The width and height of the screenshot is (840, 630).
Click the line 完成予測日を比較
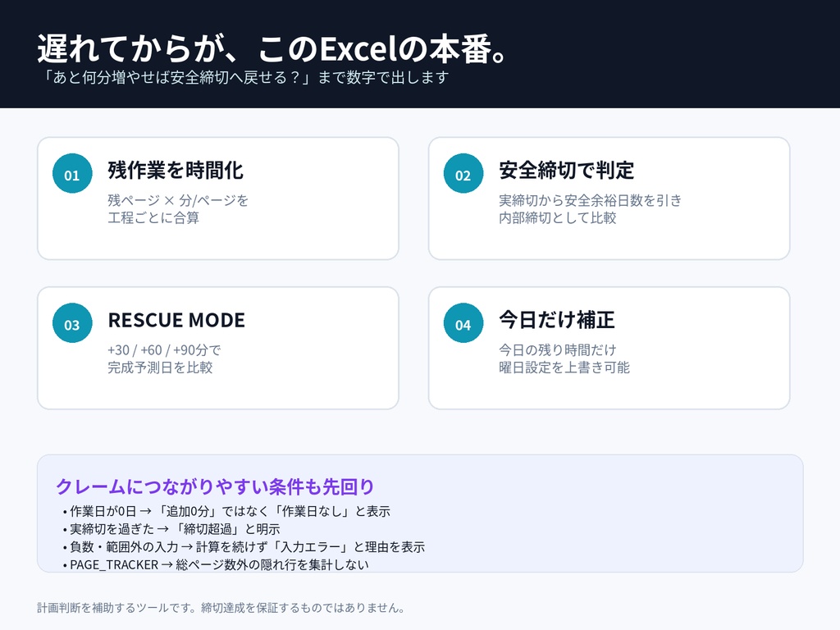tap(160, 367)
